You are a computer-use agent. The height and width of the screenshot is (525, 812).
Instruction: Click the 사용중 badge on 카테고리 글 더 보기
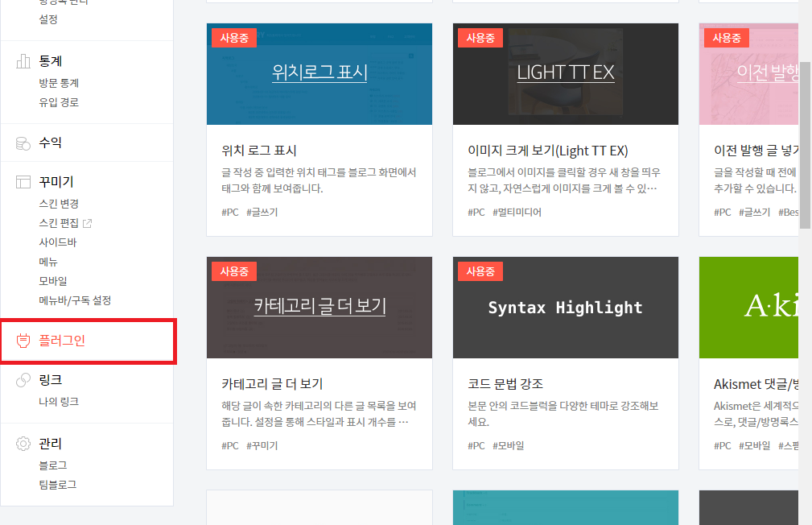(234, 271)
